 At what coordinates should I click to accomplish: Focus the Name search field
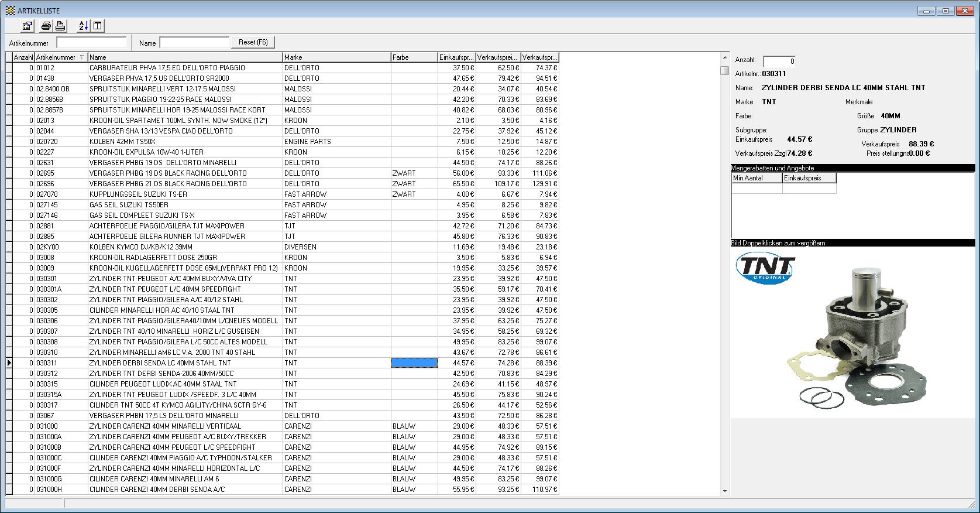pyautogui.click(x=194, y=42)
